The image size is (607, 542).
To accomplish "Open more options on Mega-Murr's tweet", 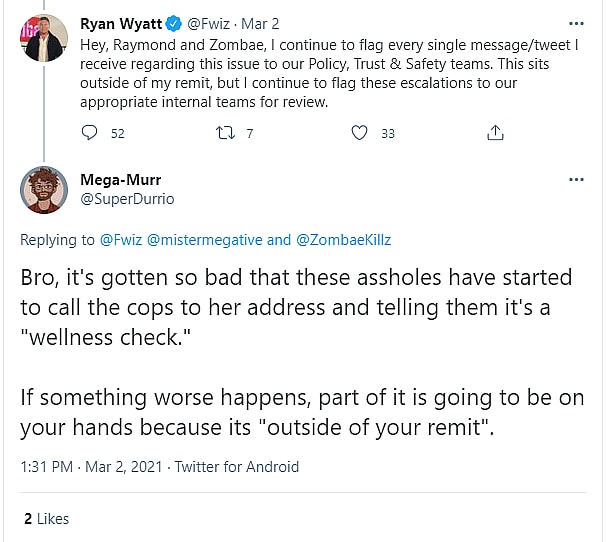I will pos(576,181).
